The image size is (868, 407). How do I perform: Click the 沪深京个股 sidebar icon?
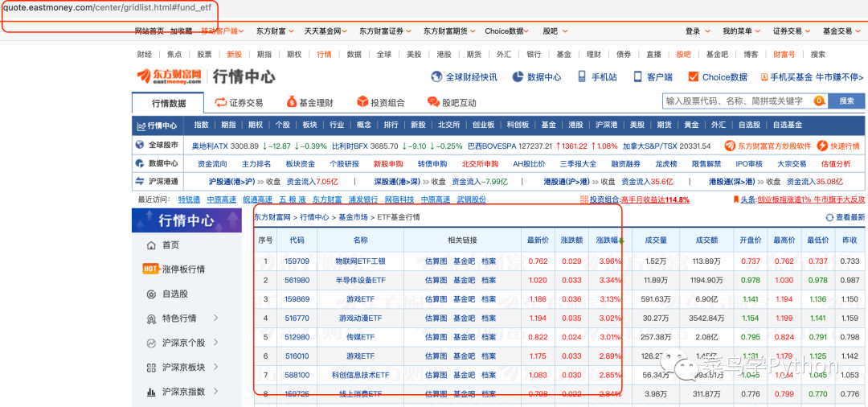pyautogui.click(x=150, y=343)
